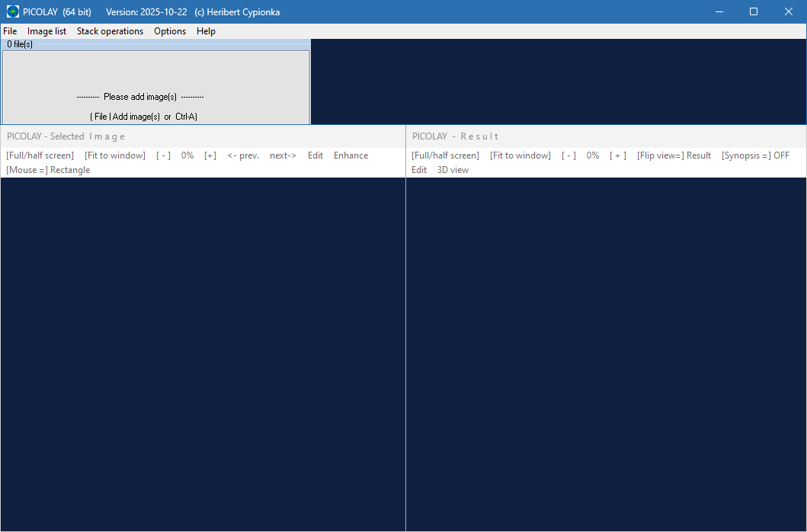Click Fit to window in Result panel
The width and height of the screenshot is (807, 532).
tap(520, 155)
